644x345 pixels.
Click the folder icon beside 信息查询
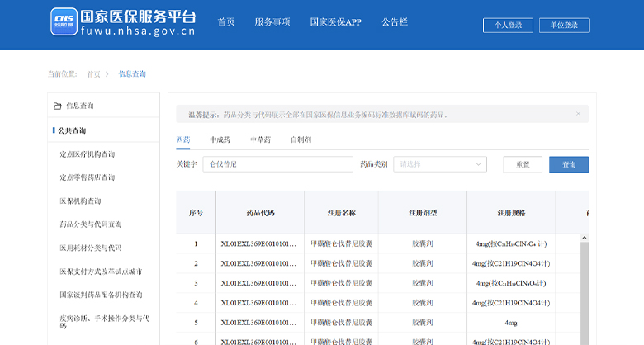coord(57,106)
